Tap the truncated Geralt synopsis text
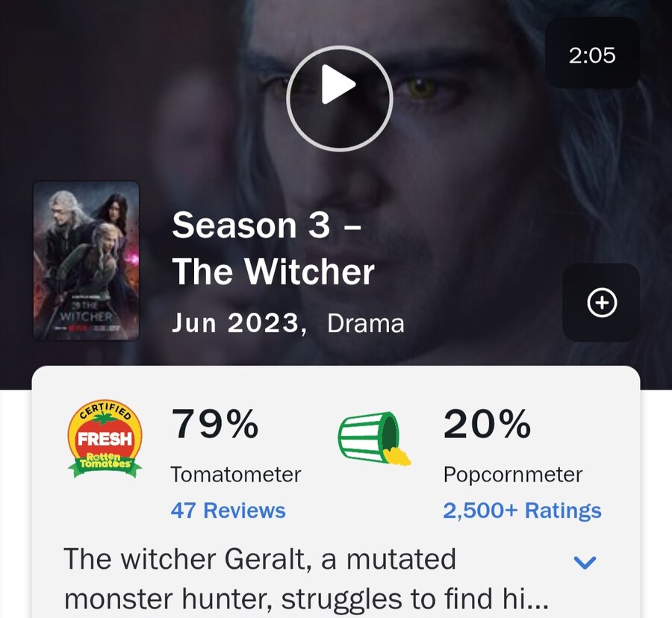 pyautogui.click(x=306, y=579)
